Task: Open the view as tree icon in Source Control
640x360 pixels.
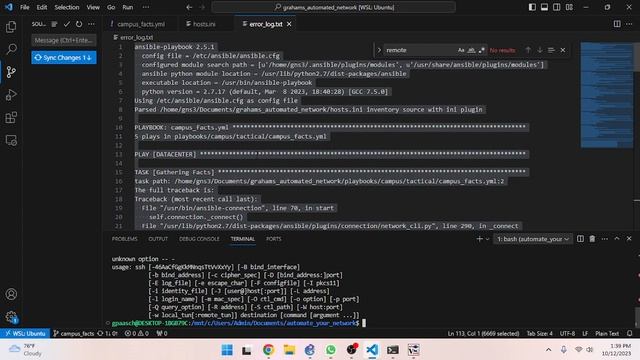Action: pyautogui.click(x=54, y=24)
